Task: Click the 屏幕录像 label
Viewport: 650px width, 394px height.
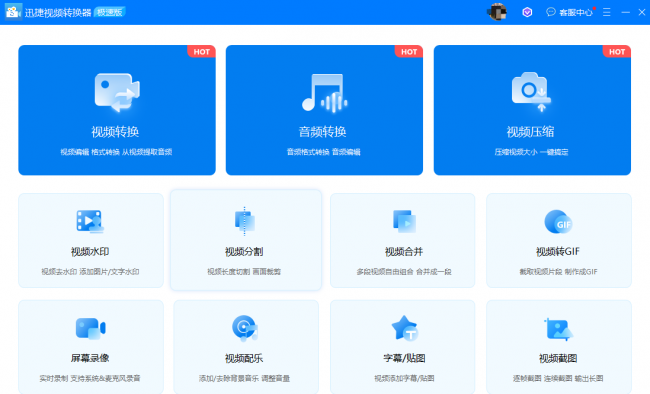Action: (x=90, y=358)
